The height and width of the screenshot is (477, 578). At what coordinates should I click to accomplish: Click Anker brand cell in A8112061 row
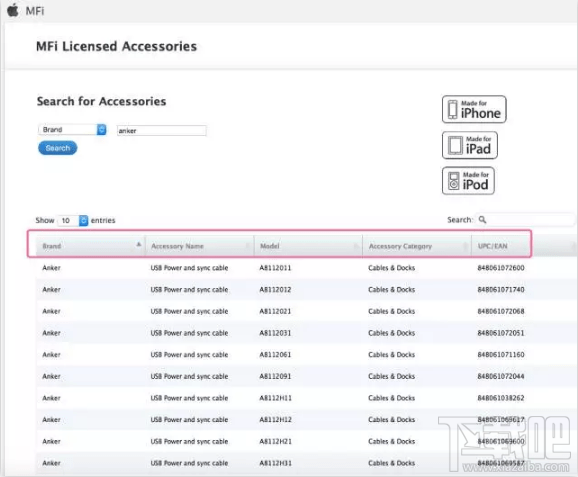pyautogui.click(x=51, y=355)
